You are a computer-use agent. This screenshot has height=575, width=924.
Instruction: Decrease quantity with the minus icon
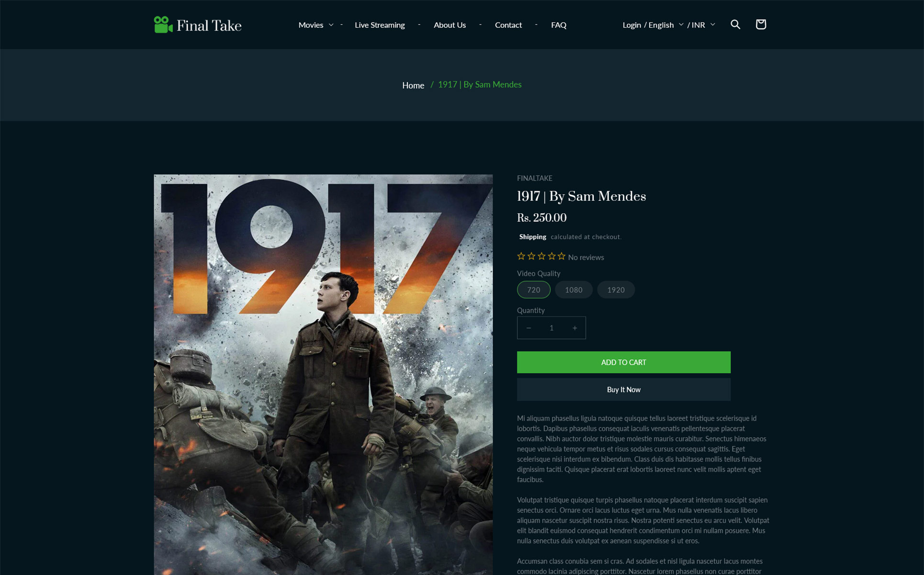(529, 328)
